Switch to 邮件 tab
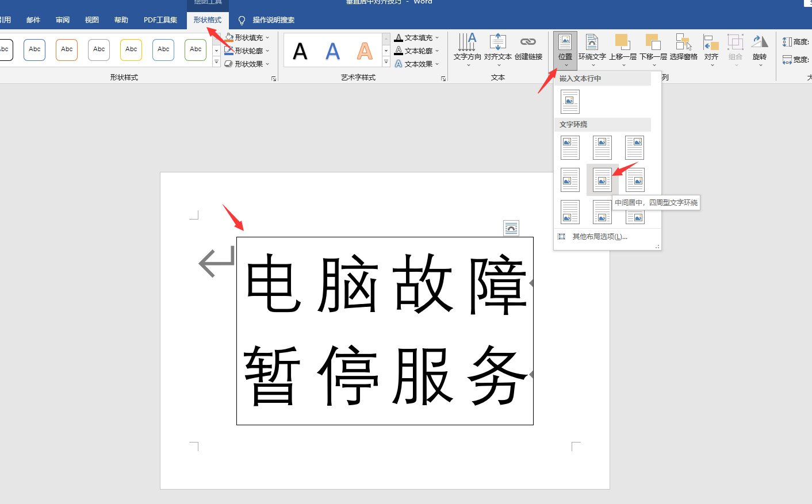Image resolution: width=812 pixels, height=504 pixels. pos(33,20)
